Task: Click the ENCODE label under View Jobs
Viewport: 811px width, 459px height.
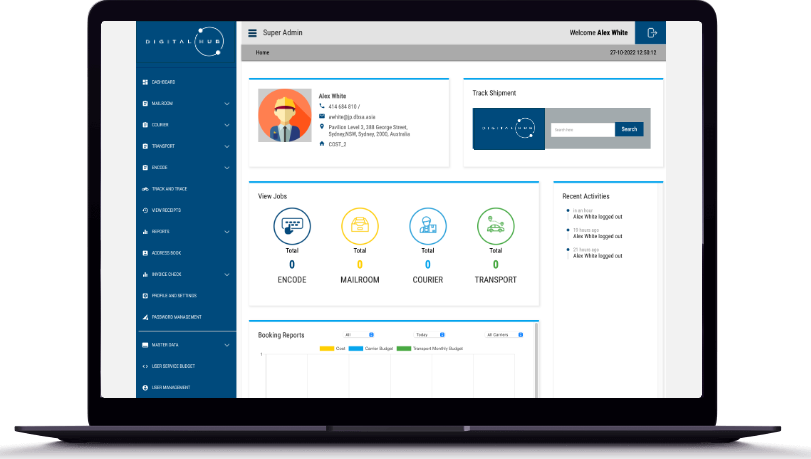Action: point(292,280)
